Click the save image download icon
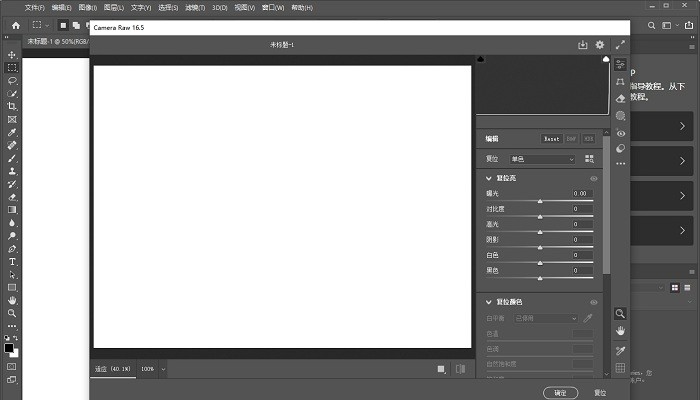This screenshot has width=700, height=400. tap(583, 45)
